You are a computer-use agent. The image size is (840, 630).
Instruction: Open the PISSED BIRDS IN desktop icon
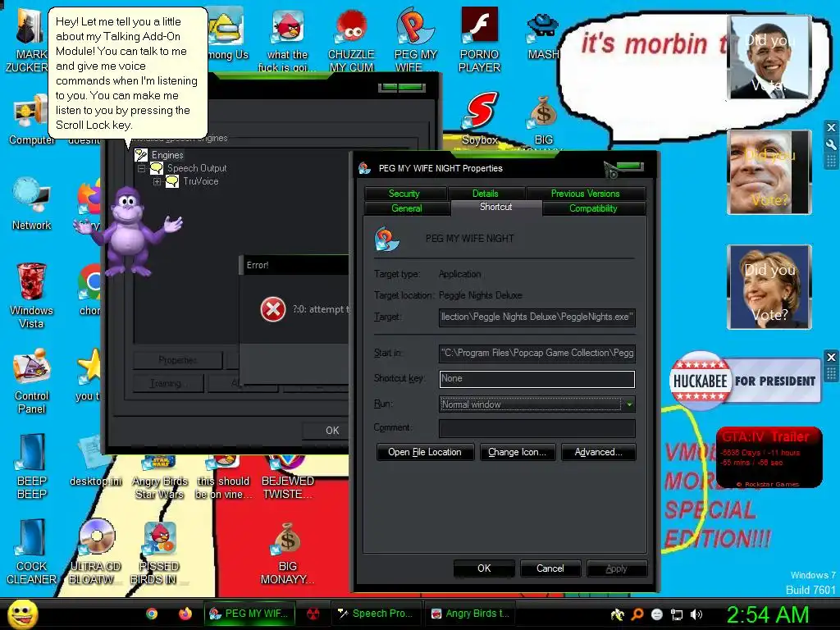(x=158, y=552)
